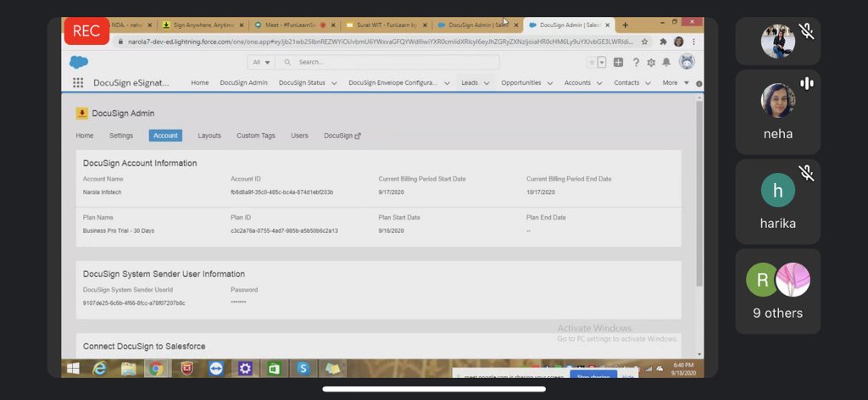
Task: Open the purple gear taskbar app
Action: click(245, 369)
